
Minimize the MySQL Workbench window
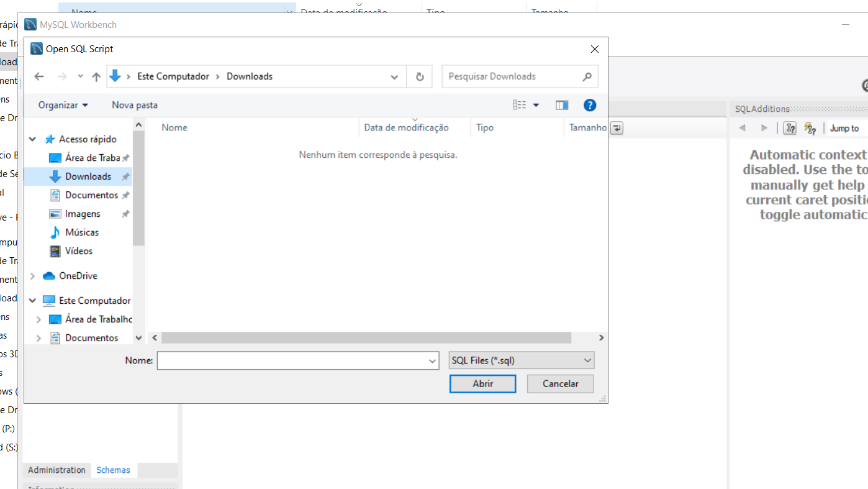coord(846,25)
